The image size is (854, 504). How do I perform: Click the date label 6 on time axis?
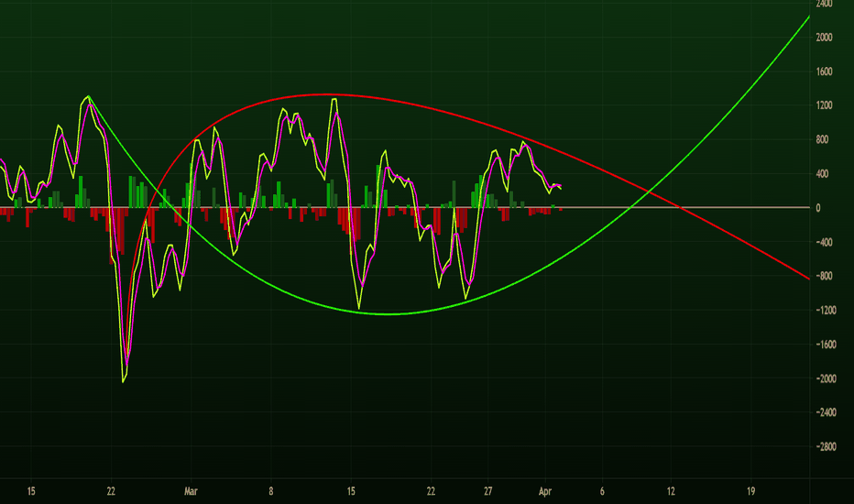point(602,491)
